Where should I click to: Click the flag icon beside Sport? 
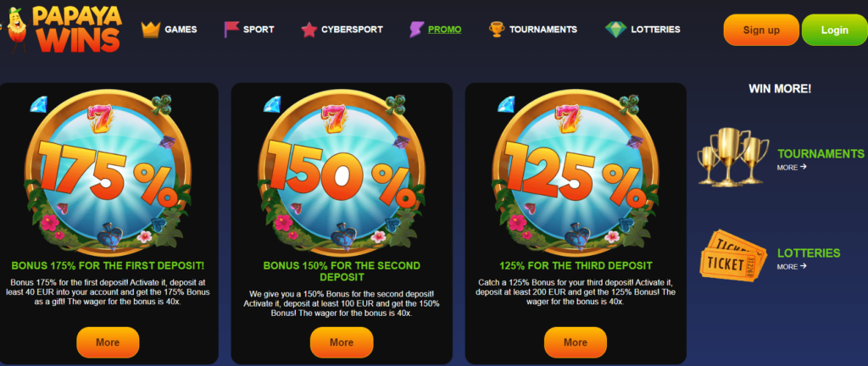click(x=231, y=30)
